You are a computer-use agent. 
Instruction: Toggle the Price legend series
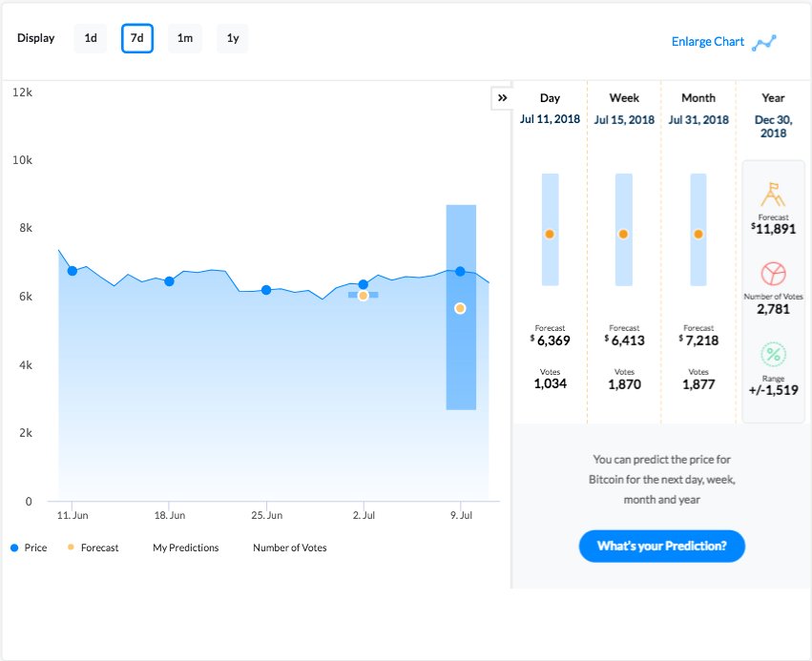[x=29, y=547]
